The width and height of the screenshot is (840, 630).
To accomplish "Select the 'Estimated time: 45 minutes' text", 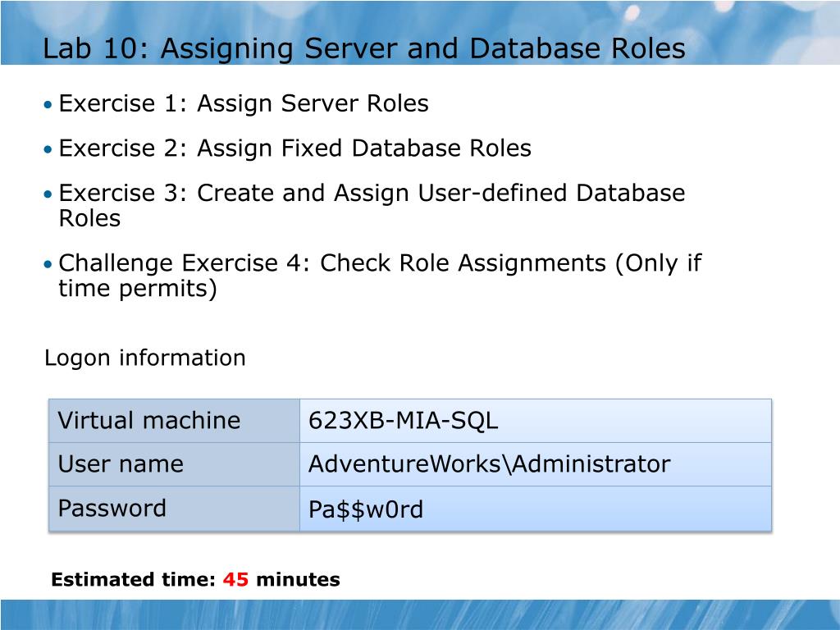I will [195, 578].
